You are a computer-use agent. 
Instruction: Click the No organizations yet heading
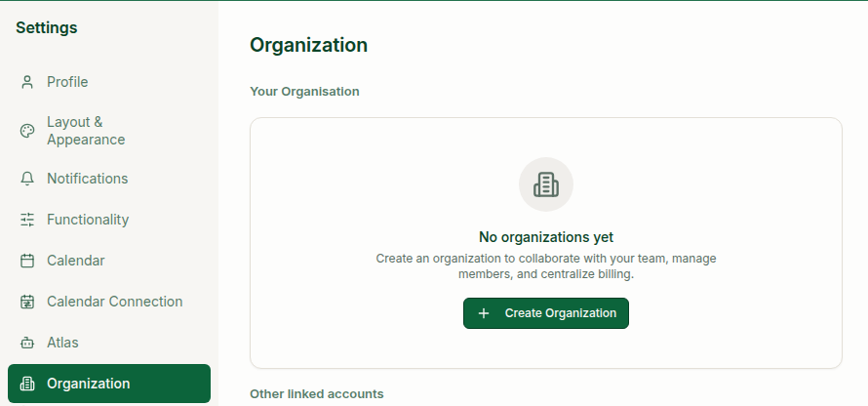coord(546,237)
